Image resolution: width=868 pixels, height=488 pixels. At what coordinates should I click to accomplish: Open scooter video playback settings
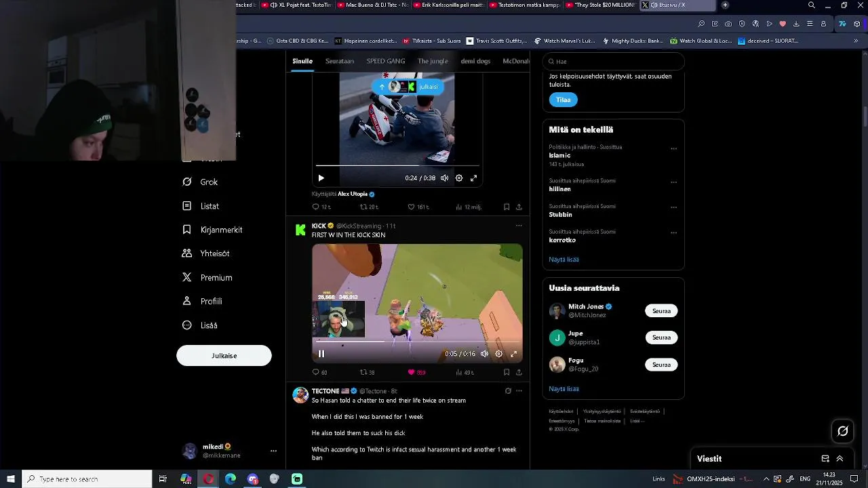pos(459,178)
